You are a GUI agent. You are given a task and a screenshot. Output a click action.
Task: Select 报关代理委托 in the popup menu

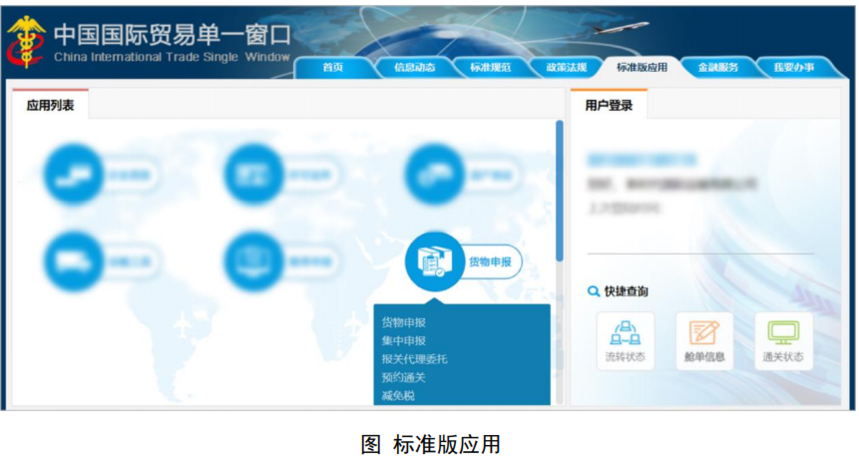click(415, 359)
